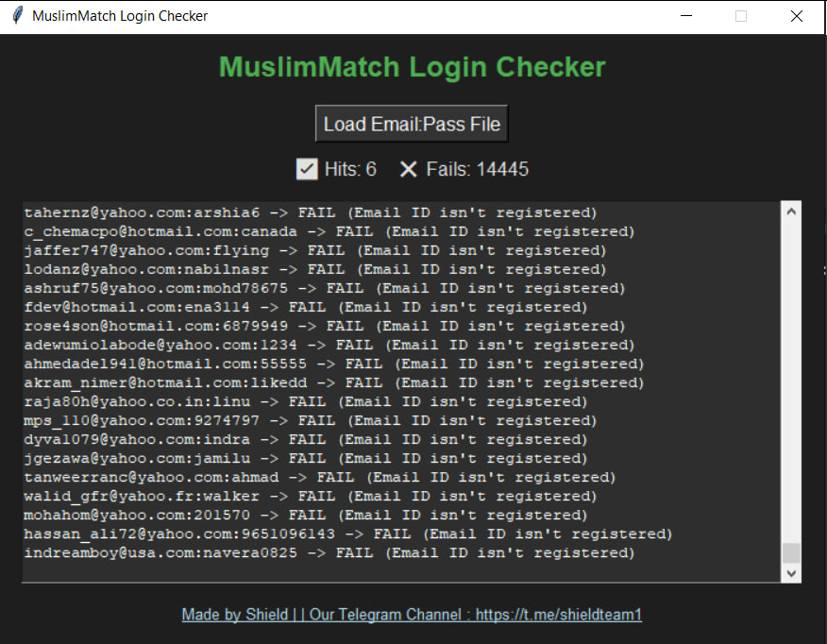Select the lodanz@yahoo.com log line
The image size is (827, 644).
pos(315,269)
